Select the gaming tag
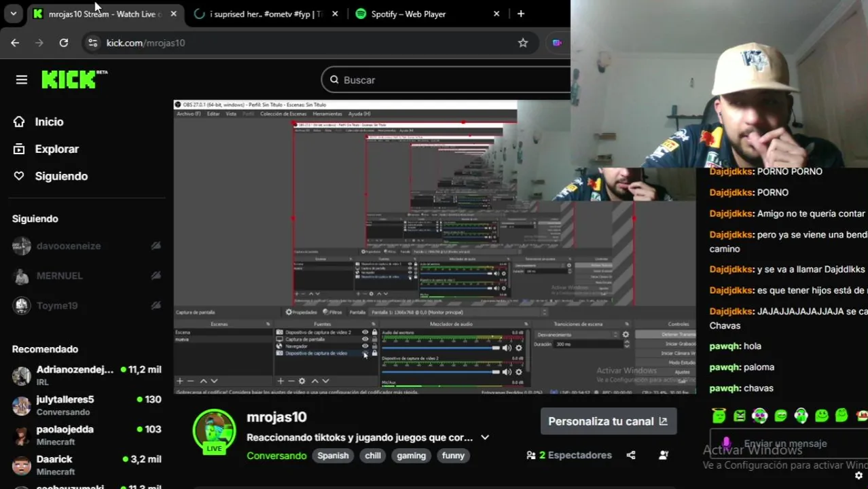Viewport: 868px width, 489px height. click(411, 456)
